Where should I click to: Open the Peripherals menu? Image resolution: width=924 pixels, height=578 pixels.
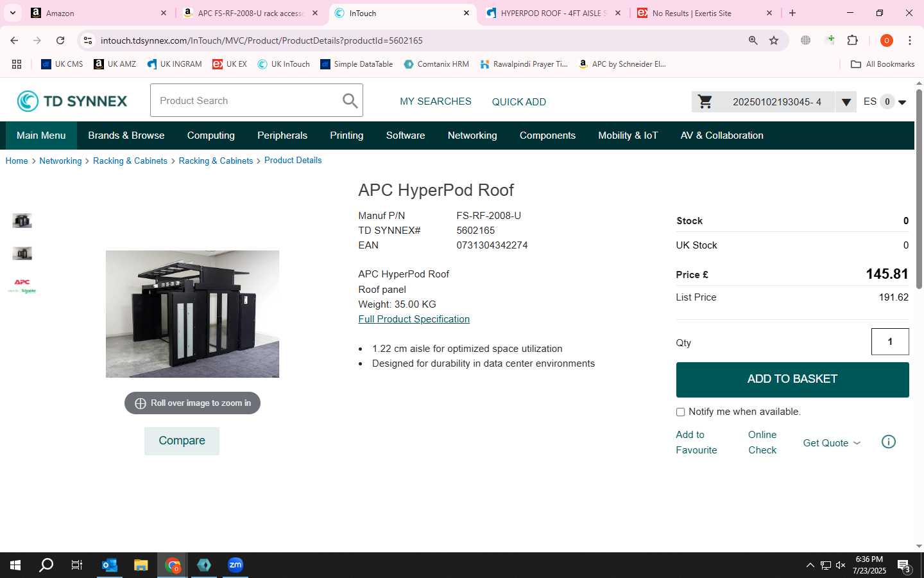point(282,136)
